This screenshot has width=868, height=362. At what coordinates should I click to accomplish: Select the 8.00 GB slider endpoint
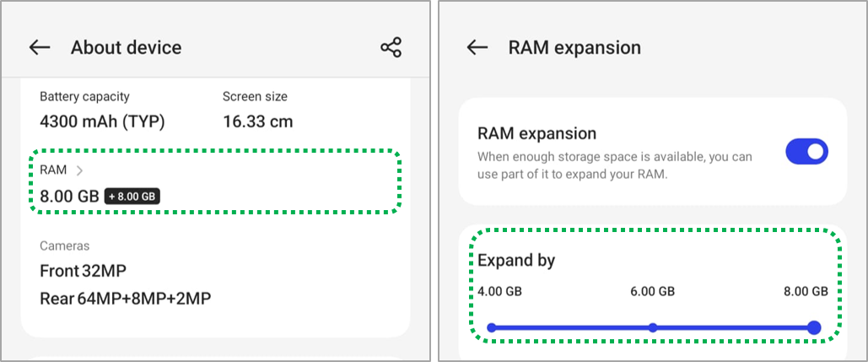[813, 327]
